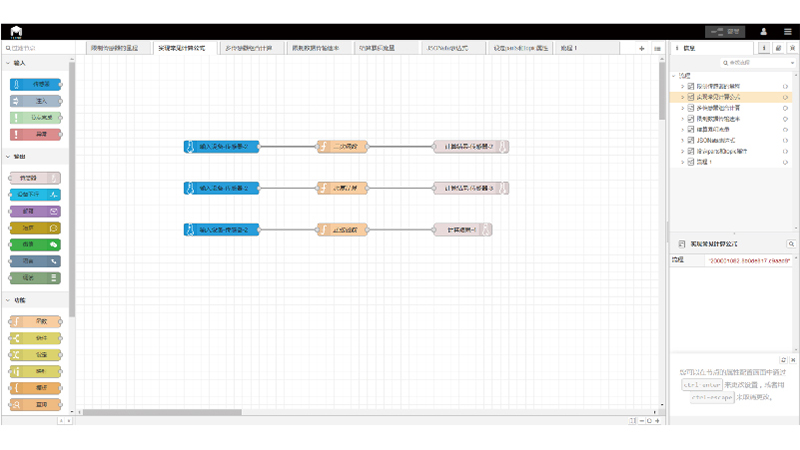
Task: Switch to the first flow tab
Action: pos(116,48)
